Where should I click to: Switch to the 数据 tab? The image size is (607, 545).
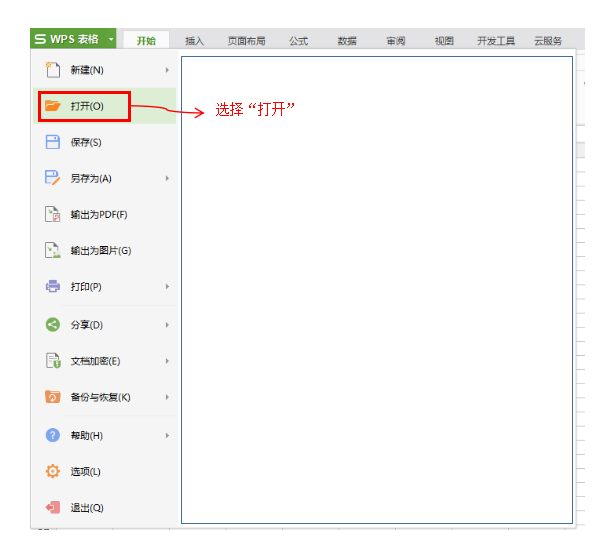(x=347, y=40)
